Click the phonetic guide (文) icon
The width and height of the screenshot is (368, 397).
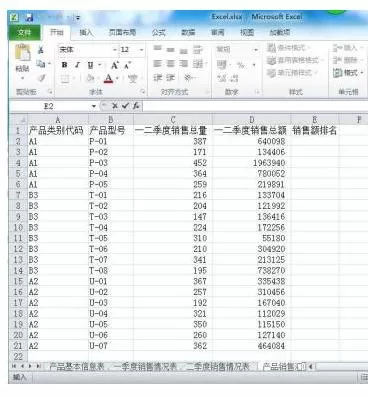[x=133, y=79]
